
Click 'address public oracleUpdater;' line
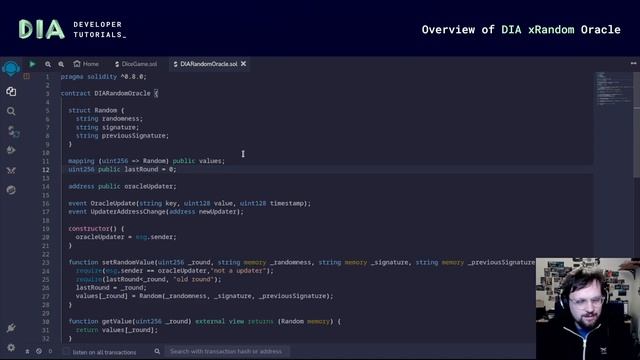[122, 186]
